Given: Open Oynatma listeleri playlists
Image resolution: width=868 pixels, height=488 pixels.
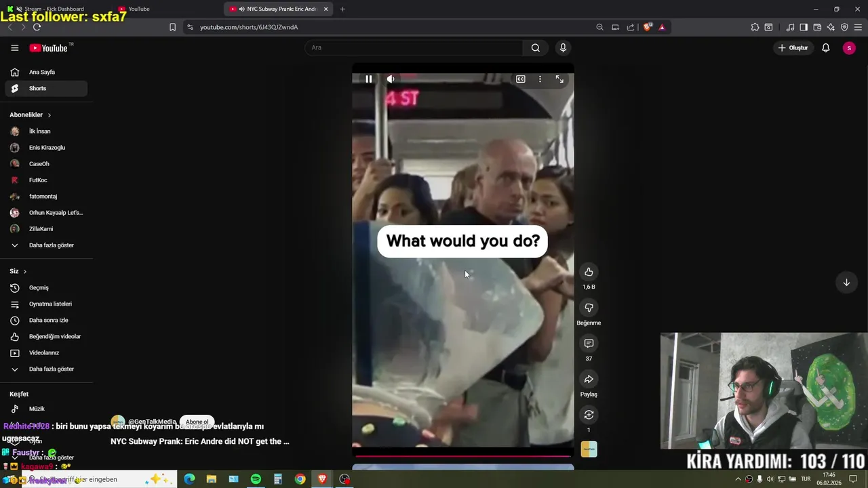Looking at the screenshot, I should pos(46,304).
